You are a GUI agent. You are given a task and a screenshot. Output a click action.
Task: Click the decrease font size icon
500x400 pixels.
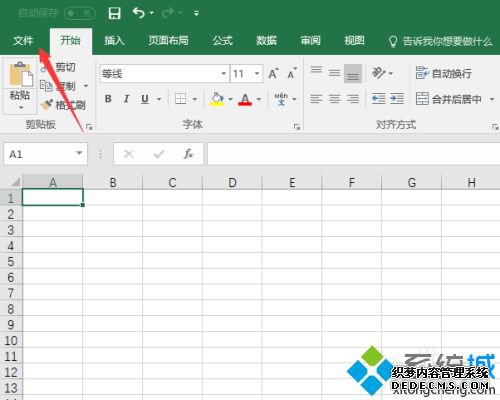coord(292,73)
